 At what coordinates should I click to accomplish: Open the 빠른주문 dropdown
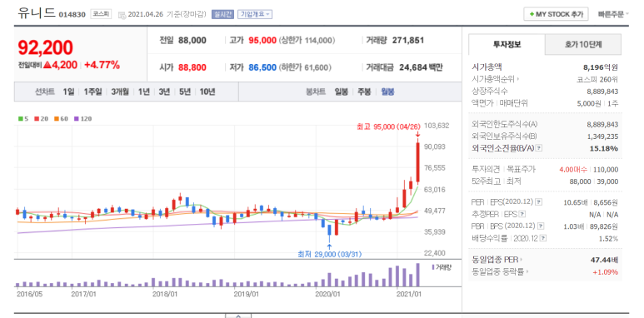click(613, 14)
